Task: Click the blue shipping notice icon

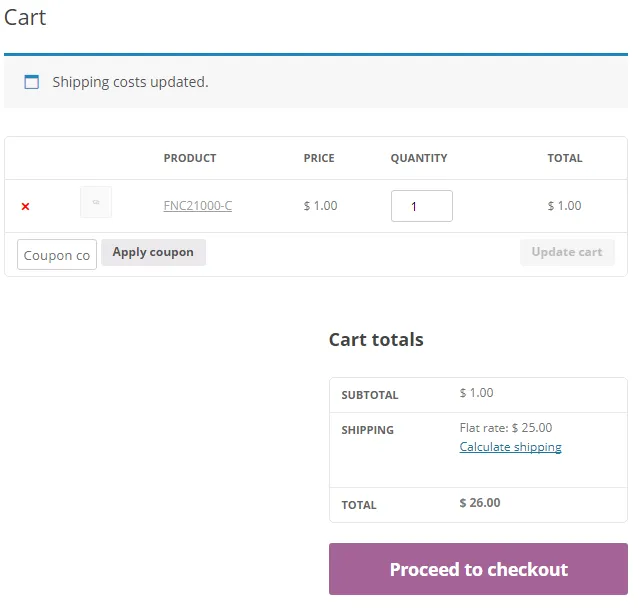Action: (x=32, y=82)
